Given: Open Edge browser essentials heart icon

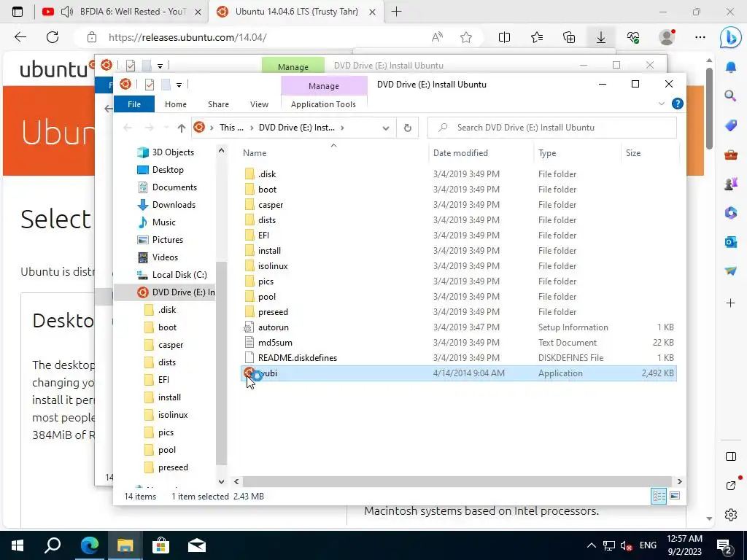Looking at the screenshot, I should coord(633,37).
